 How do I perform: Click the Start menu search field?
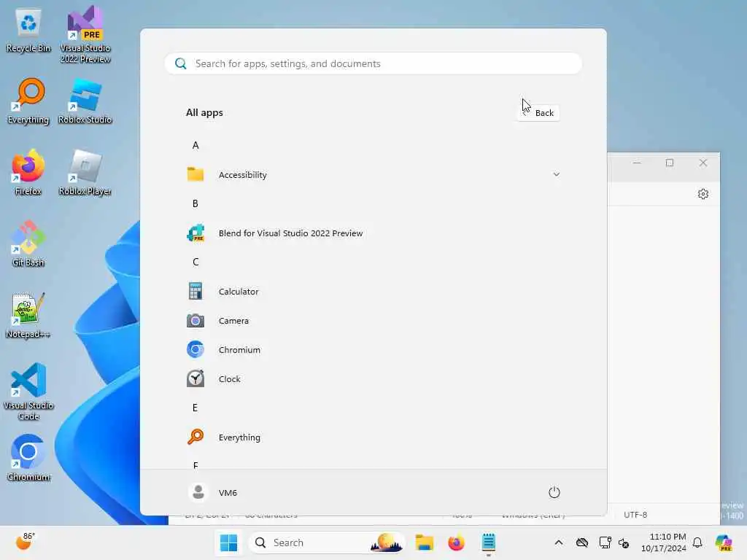click(x=373, y=64)
